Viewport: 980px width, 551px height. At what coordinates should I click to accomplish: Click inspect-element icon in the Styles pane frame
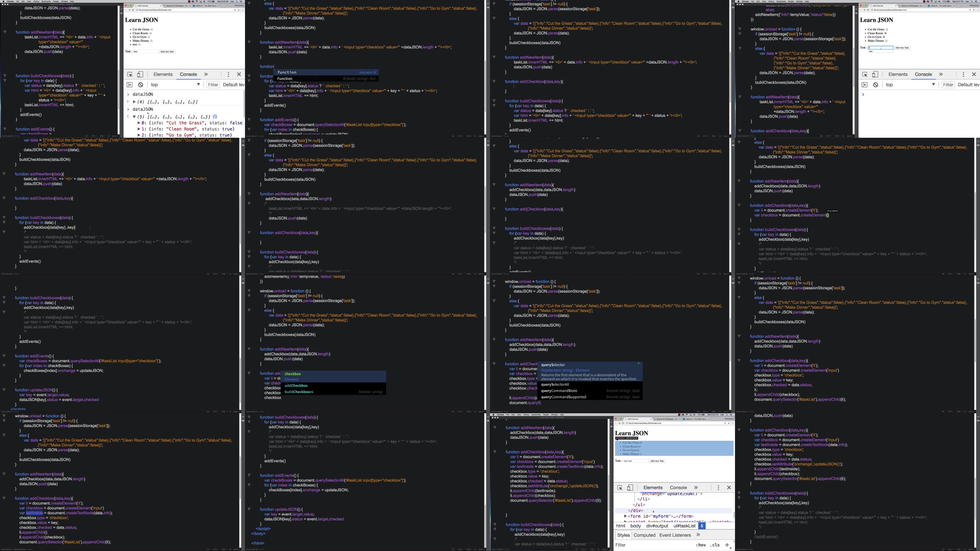click(620, 488)
